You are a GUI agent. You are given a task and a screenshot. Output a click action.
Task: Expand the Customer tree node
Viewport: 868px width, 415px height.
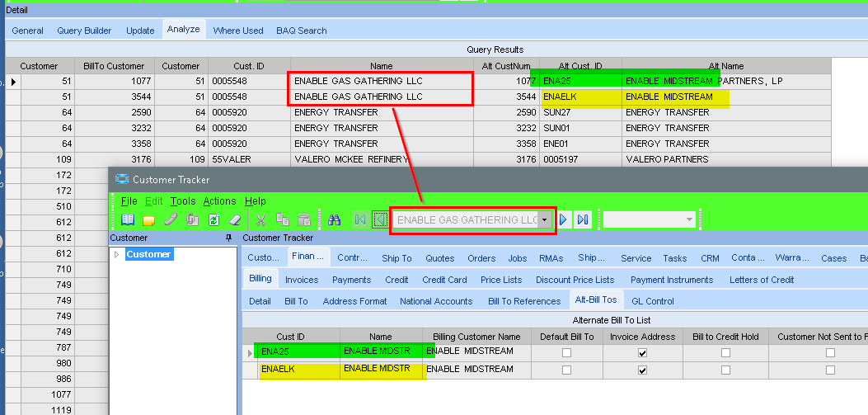[x=116, y=254]
